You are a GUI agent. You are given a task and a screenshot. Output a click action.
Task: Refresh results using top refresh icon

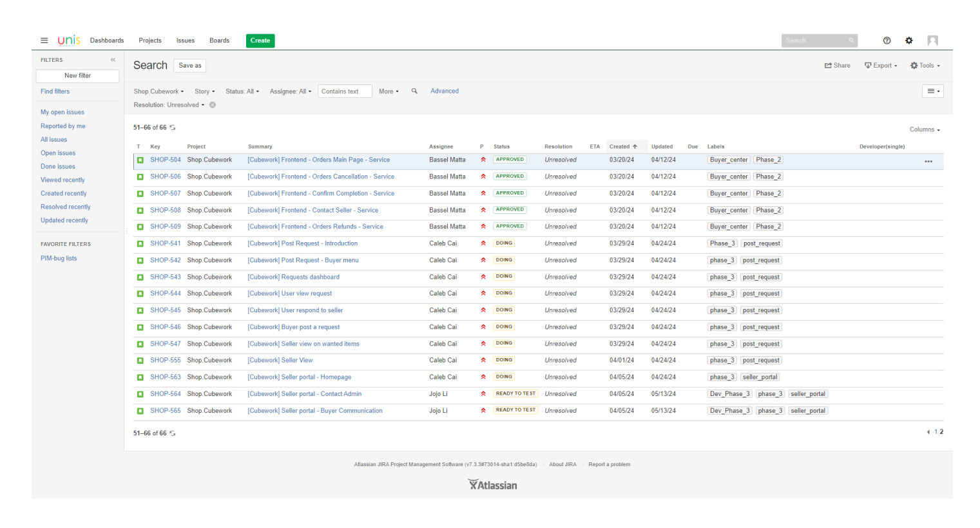(x=173, y=127)
